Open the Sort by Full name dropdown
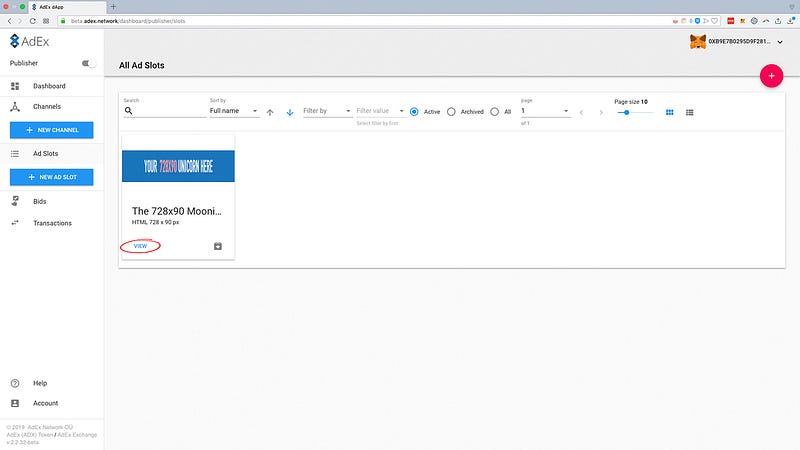 pos(234,111)
